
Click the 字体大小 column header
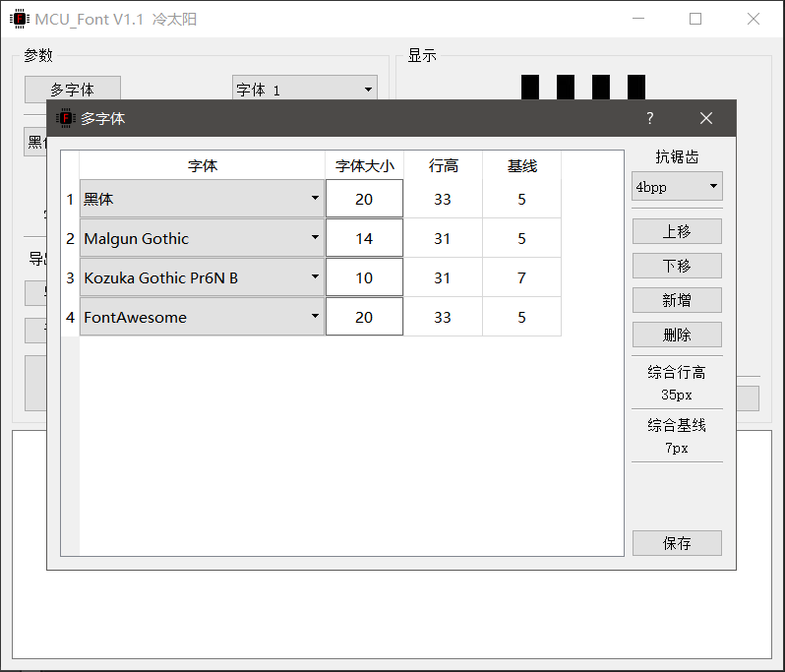364,165
